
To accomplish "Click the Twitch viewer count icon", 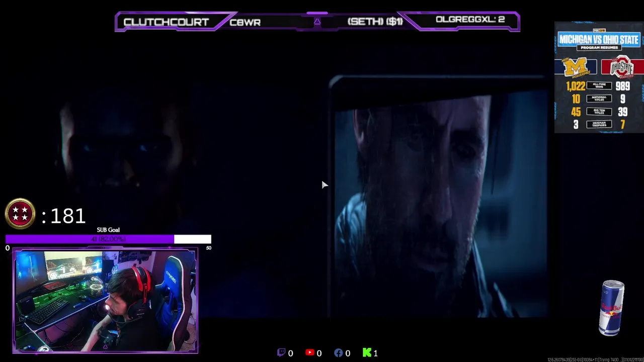I will click(x=281, y=353).
